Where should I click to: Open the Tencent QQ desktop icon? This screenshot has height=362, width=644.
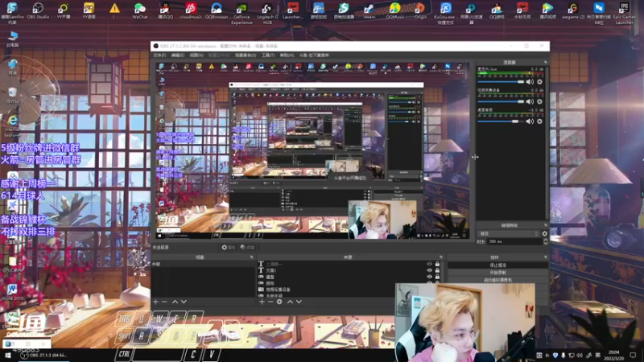pos(165,10)
